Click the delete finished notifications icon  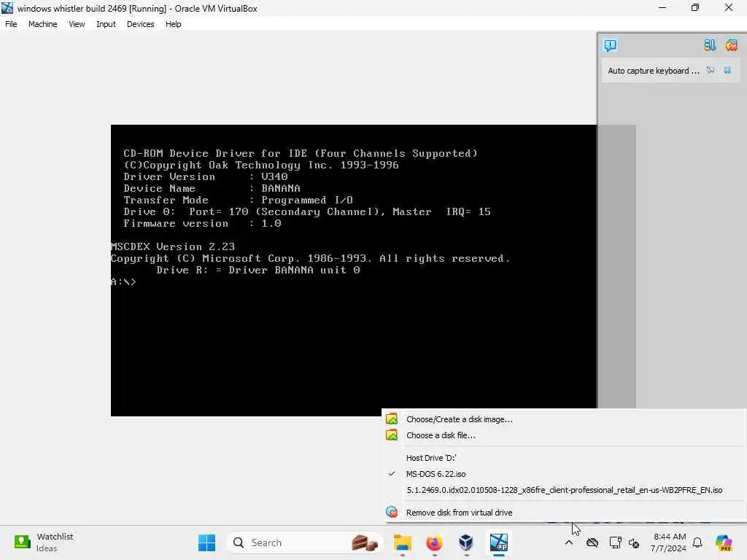tap(731, 45)
